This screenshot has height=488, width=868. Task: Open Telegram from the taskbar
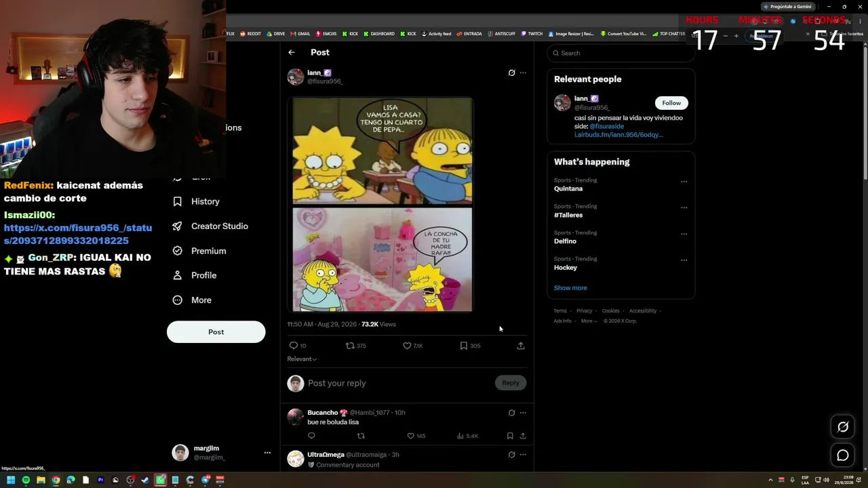205,480
